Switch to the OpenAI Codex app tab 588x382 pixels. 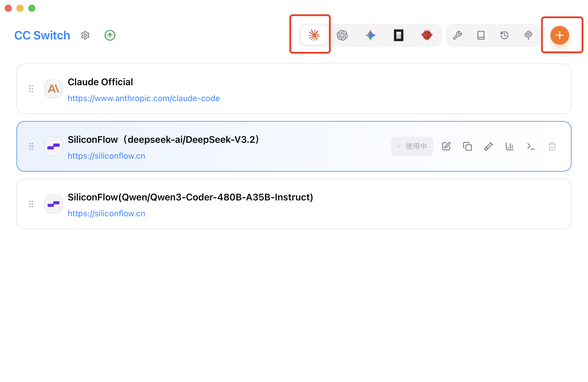pos(342,35)
